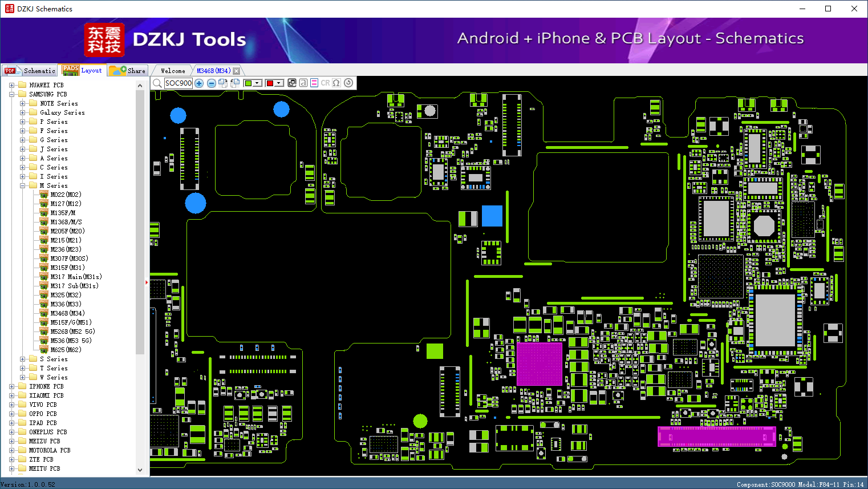The image size is (868, 489).
Task: Collapse the M Series folder
Action: 22,185
